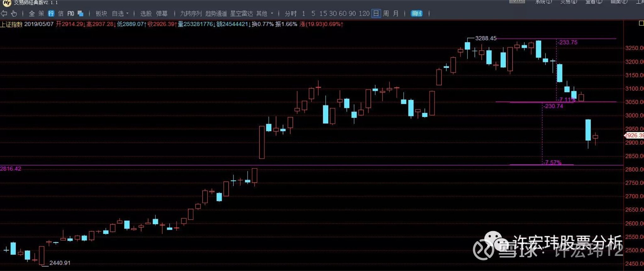Click the 3288.45 high price label

486,38
